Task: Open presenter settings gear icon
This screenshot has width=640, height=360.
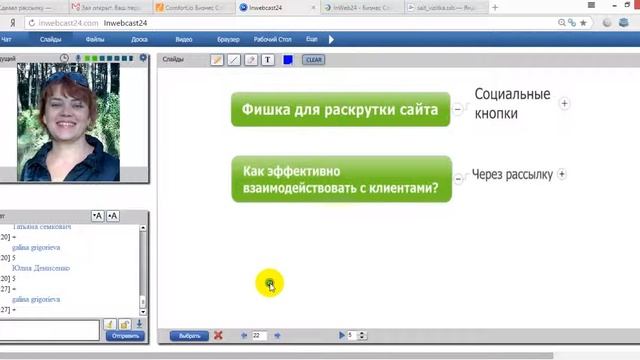Action: [x=143, y=58]
